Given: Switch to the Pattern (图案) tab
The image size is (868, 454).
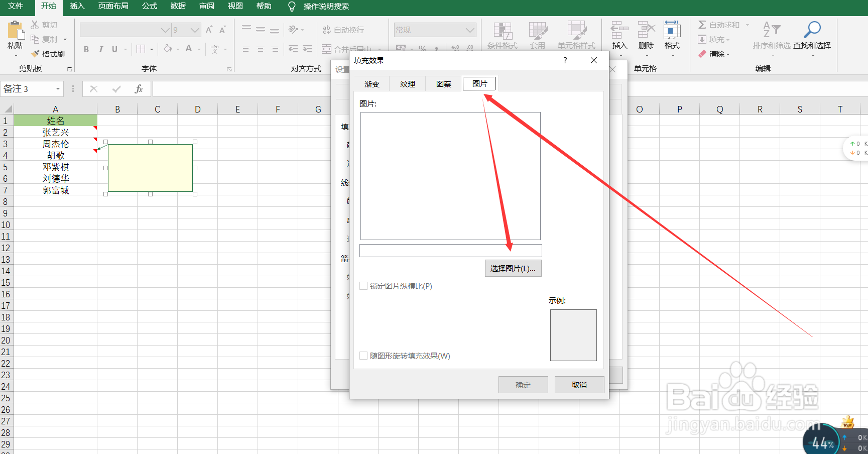Looking at the screenshot, I should pyautogui.click(x=444, y=84).
